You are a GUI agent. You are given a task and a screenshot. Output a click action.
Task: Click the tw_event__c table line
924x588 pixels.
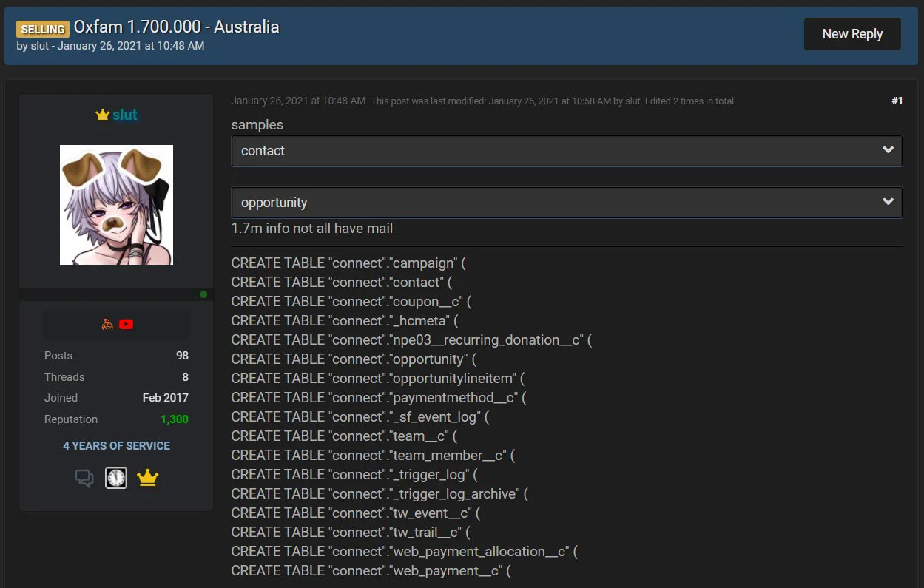pos(356,513)
